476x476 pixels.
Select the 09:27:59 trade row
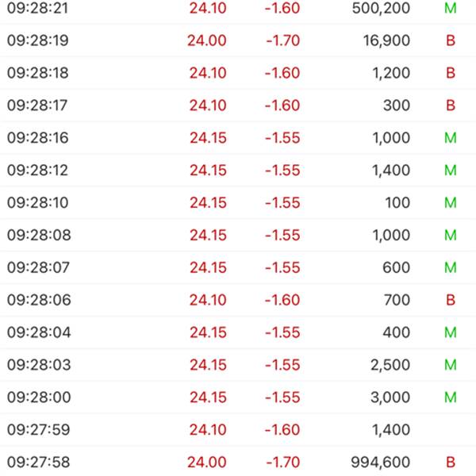238,429
